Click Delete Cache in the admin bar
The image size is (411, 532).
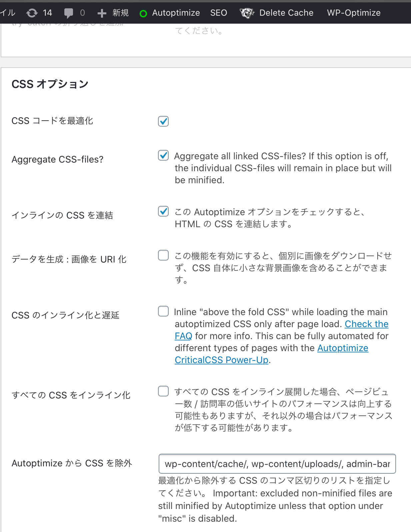pyautogui.click(x=286, y=13)
